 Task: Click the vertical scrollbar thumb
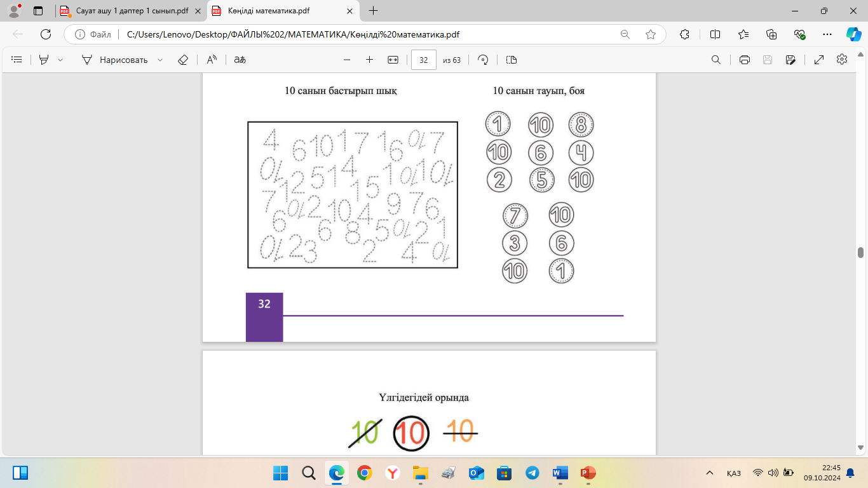[861, 252]
